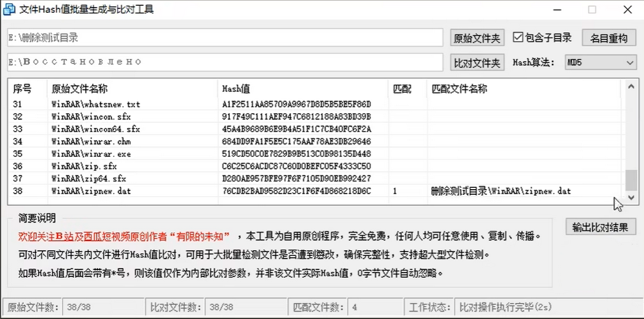Click the scrollbar down arrow in list
The image size is (644, 319).
pyautogui.click(x=630, y=197)
